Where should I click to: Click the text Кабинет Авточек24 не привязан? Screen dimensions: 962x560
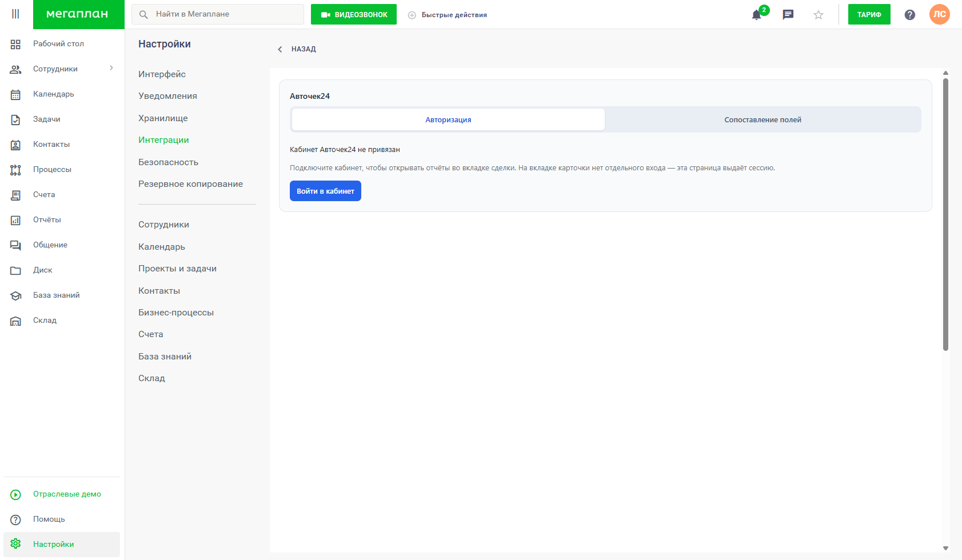tap(345, 150)
